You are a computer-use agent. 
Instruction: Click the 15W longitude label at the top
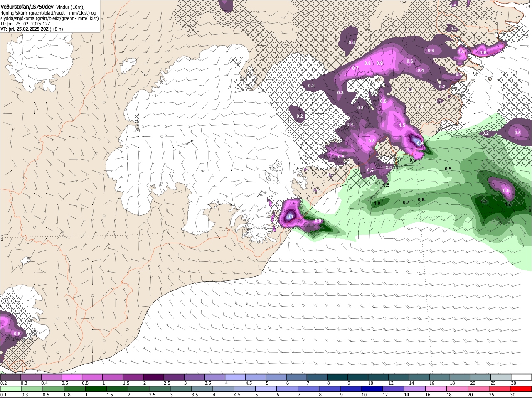[x=403, y=2]
